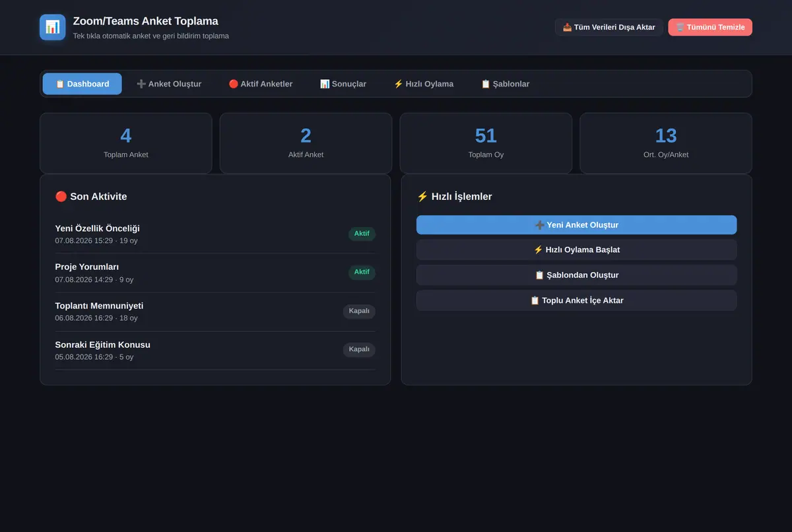Open Yeni Özellik Önceliği activity entry

pos(215,234)
